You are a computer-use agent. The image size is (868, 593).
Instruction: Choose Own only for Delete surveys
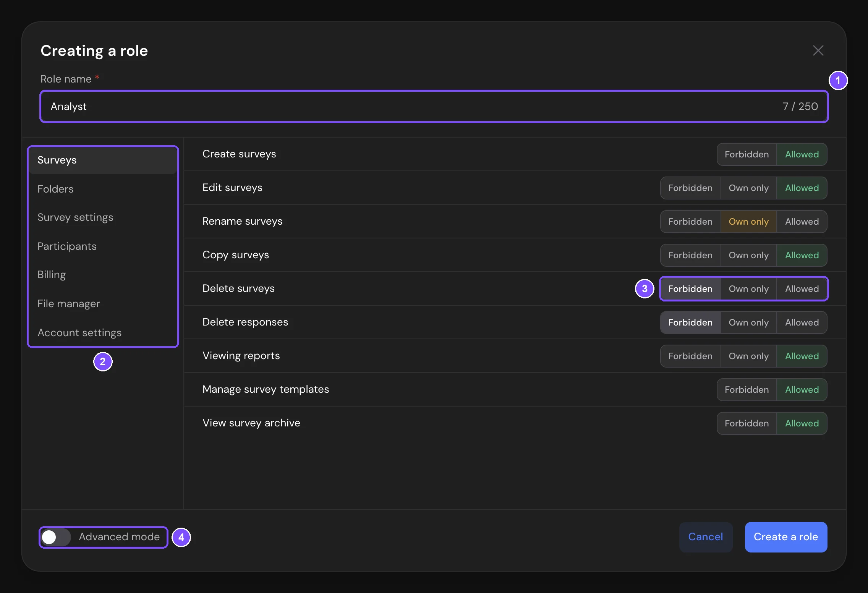(x=748, y=289)
